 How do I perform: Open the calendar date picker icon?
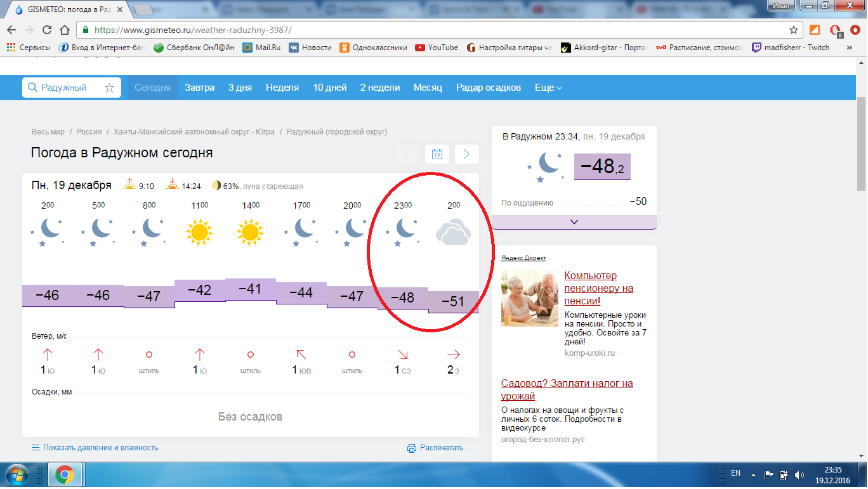coord(437,154)
